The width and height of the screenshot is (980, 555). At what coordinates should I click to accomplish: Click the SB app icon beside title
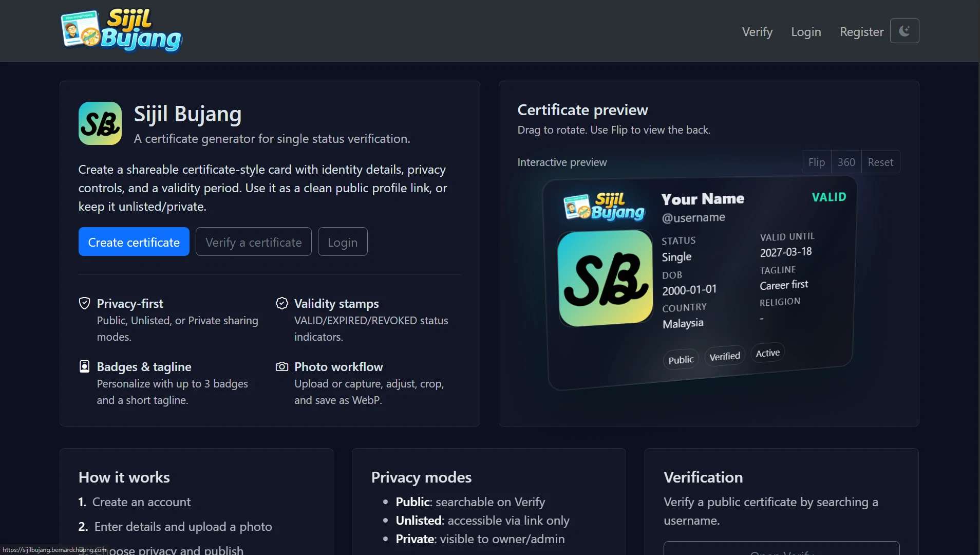coord(100,123)
